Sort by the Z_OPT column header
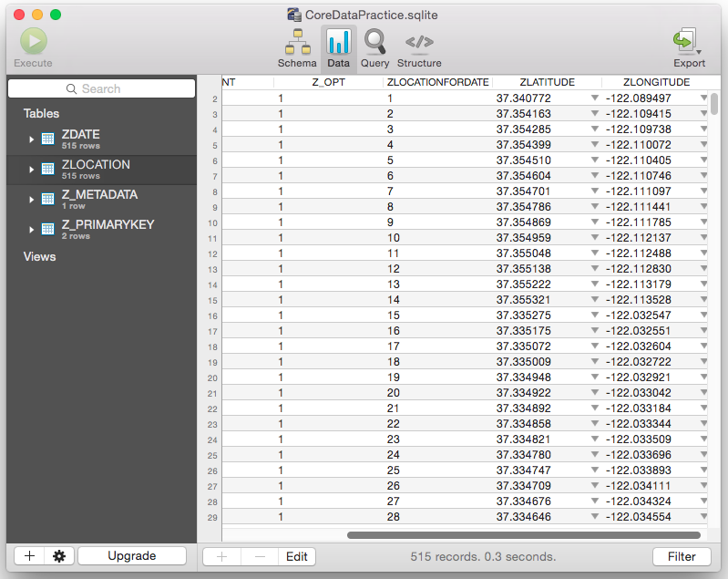 (328, 82)
